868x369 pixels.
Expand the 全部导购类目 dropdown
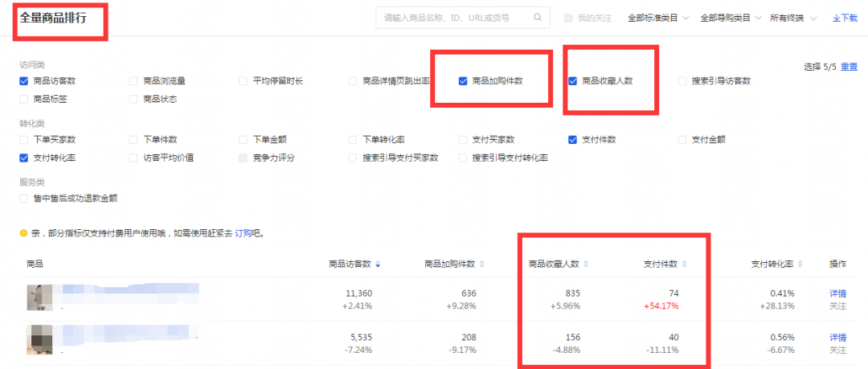(x=731, y=18)
